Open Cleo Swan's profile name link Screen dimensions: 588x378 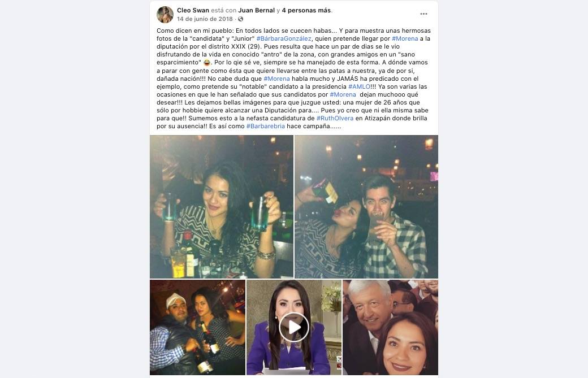193,11
